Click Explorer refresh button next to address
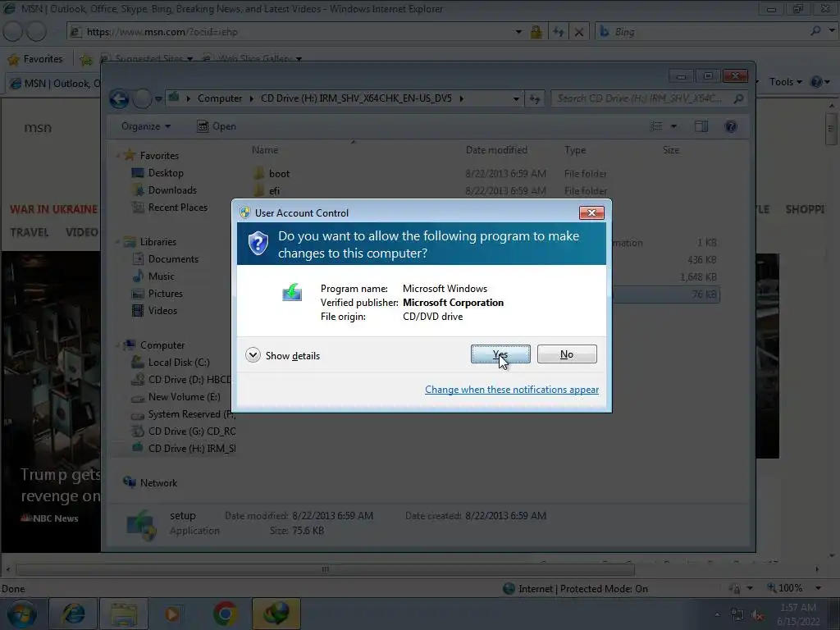This screenshot has width=840, height=630. [x=535, y=98]
